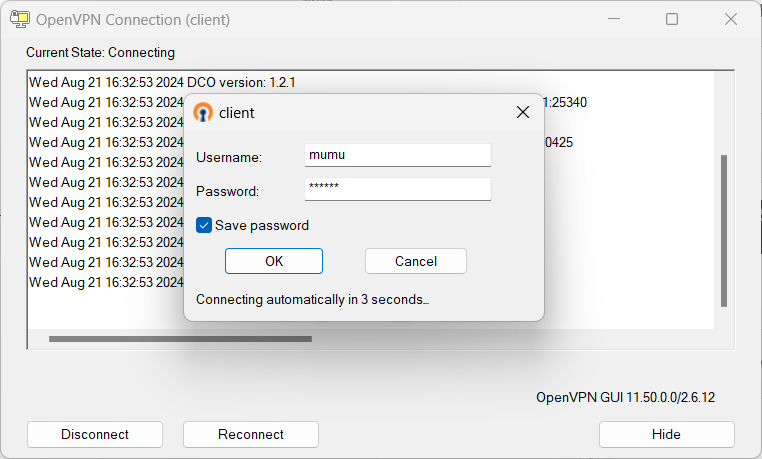
Task: Click the Save password label text
Action: click(x=262, y=225)
